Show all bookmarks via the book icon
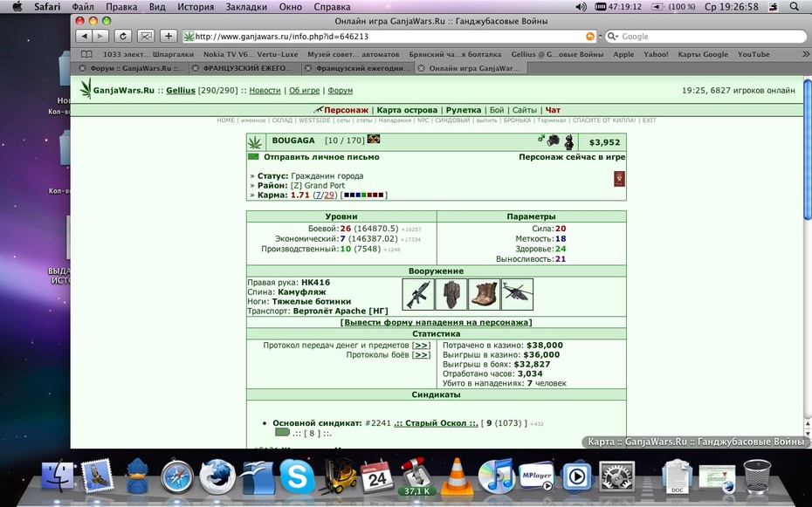This screenshot has width=812, height=507. [86, 54]
